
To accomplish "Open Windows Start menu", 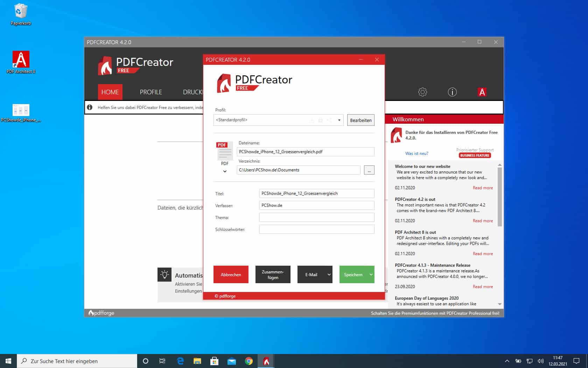I will tap(8, 361).
